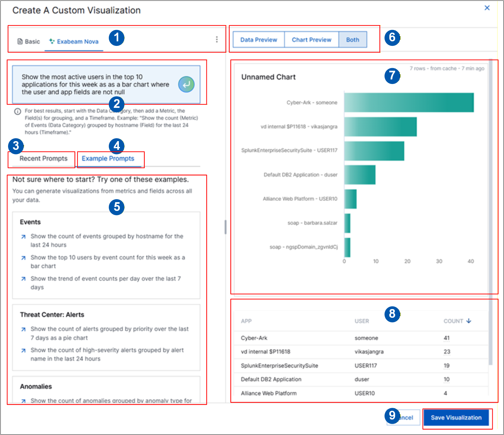The height and width of the screenshot is (435, 504).
Task: Open the three-dot options menu
Action: coord(217,39)
